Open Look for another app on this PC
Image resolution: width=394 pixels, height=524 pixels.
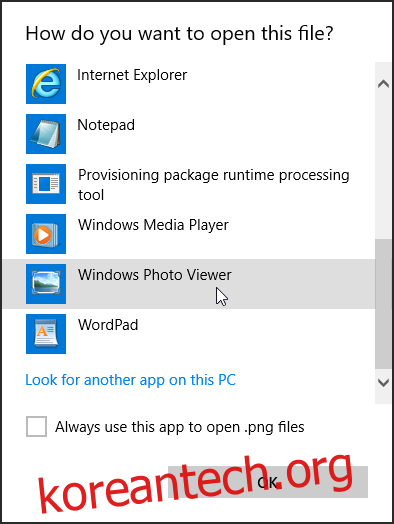[130, 380]
